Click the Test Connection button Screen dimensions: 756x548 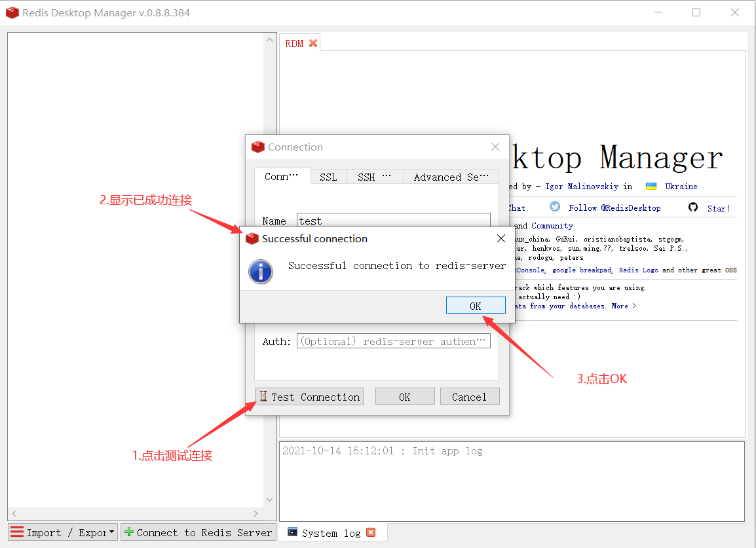309,397
